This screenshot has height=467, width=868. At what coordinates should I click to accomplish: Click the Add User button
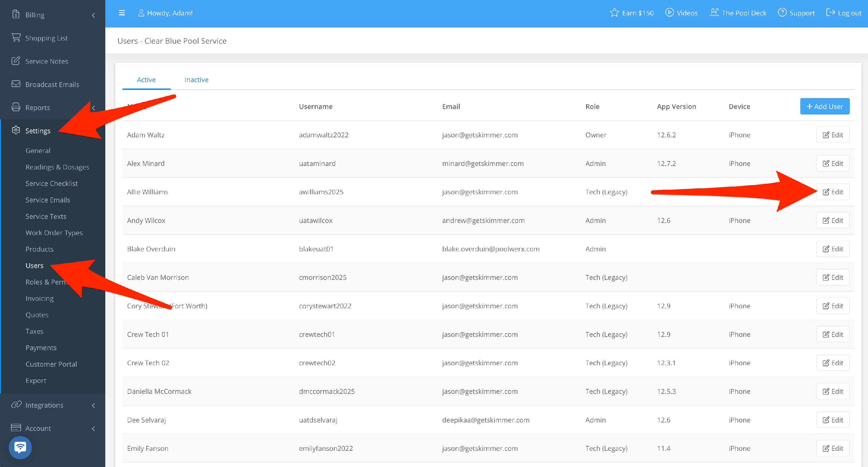pos(824,106)
